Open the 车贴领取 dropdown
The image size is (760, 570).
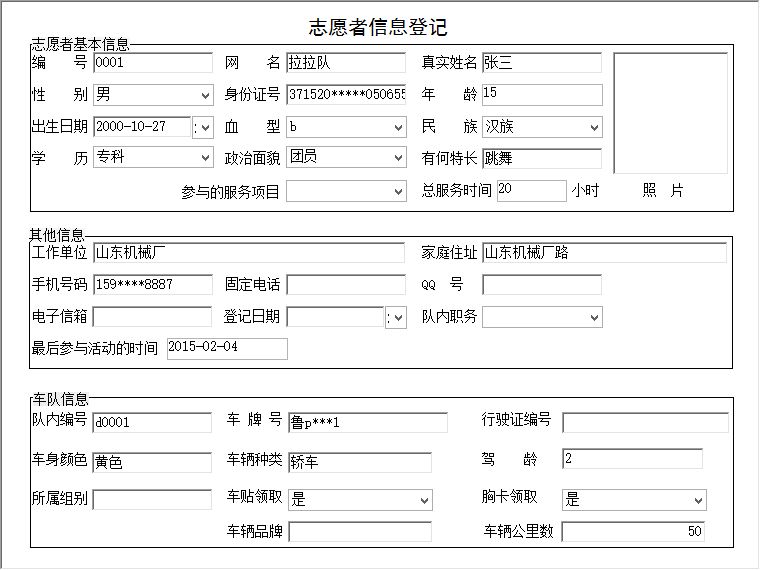pyautogui.click(x=360, y=500)
